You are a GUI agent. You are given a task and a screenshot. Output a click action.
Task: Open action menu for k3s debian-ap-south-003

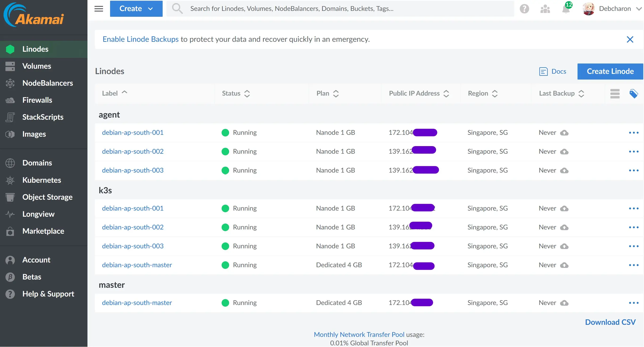pyautogui.click(x=633, y=246)
